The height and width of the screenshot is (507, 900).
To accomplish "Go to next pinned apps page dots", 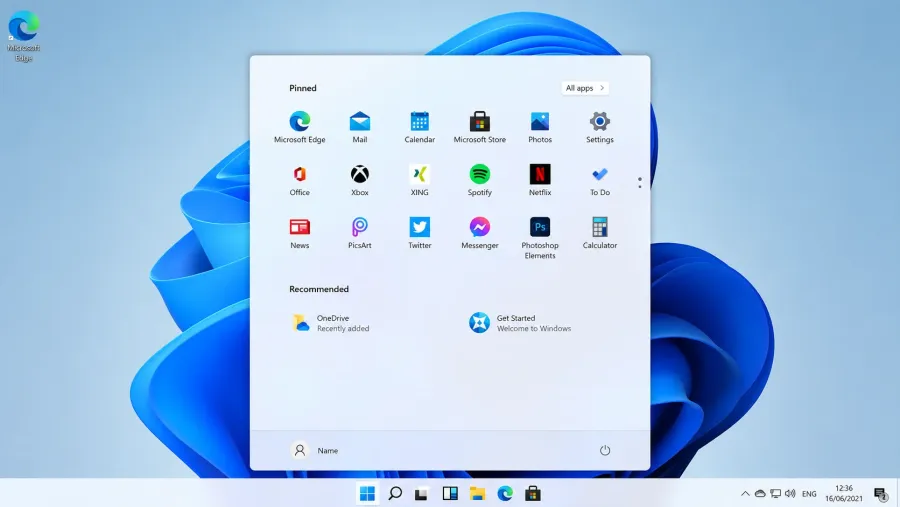I will (x=640, y=183).
